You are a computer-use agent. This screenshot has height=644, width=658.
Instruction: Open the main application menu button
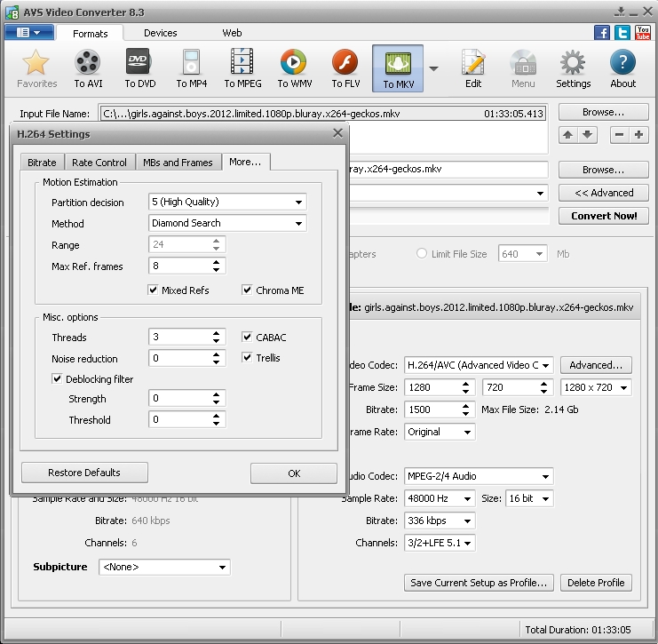click(29, 32)
